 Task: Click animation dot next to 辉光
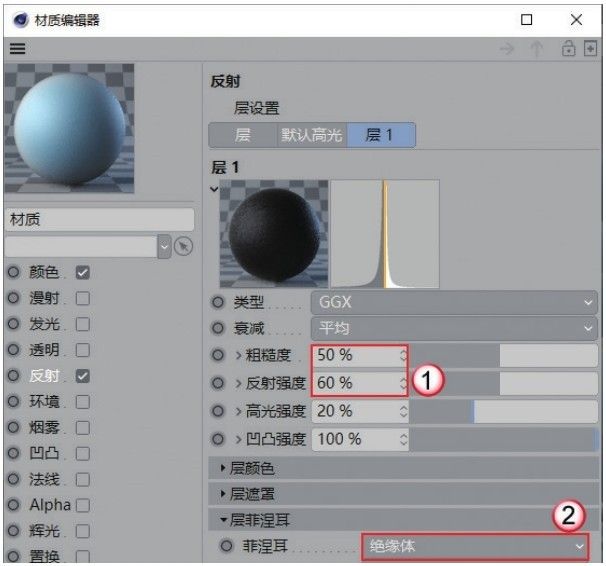click(14, 531)
